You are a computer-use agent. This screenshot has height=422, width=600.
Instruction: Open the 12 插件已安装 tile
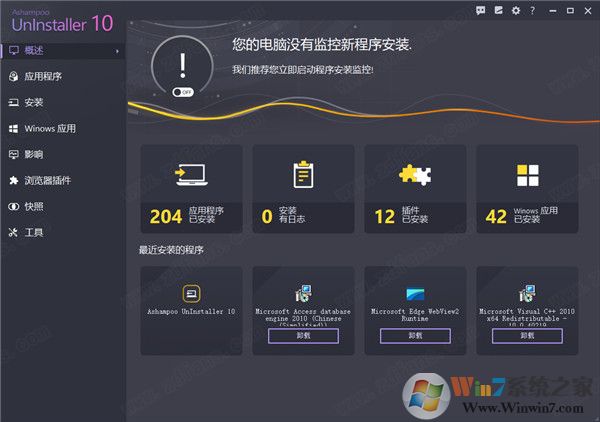[x=415, y=189]
